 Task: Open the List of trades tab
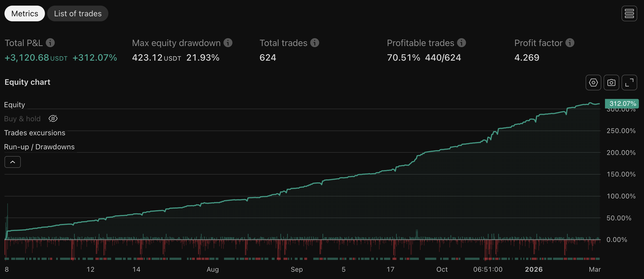coord(78,13)
